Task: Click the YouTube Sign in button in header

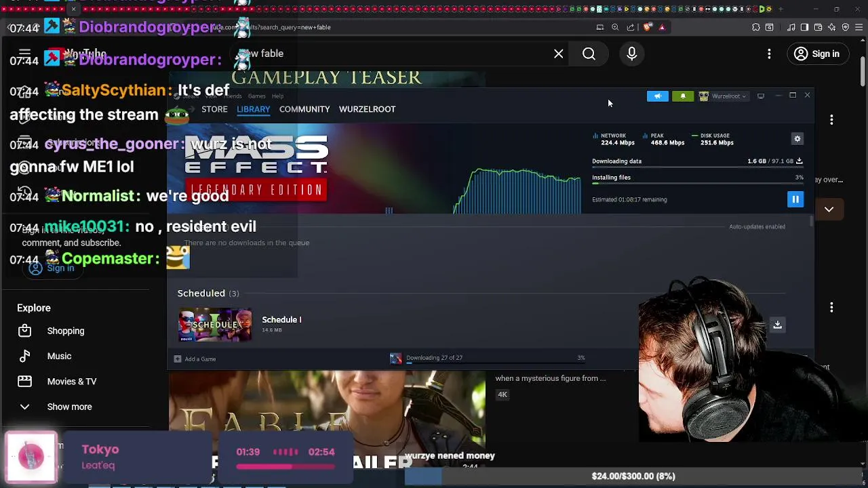Action: (817, 54)
